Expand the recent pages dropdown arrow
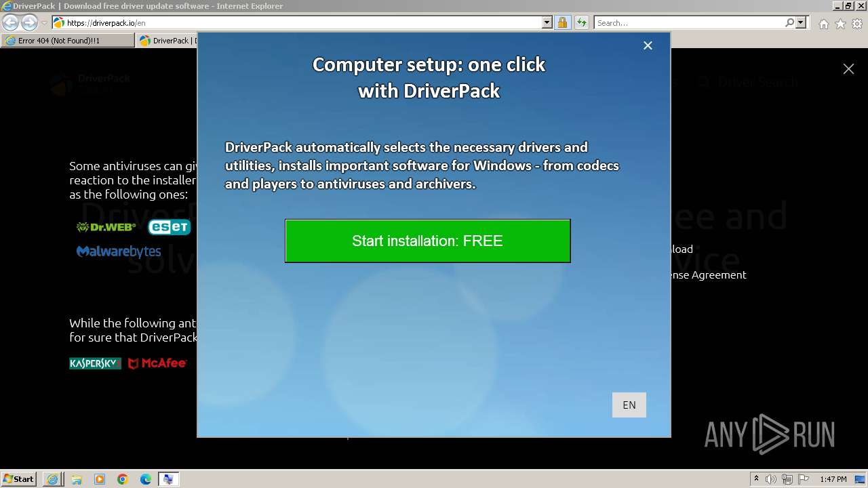The height and width of the screenshot is (488, 868). (x=44, y=23)
